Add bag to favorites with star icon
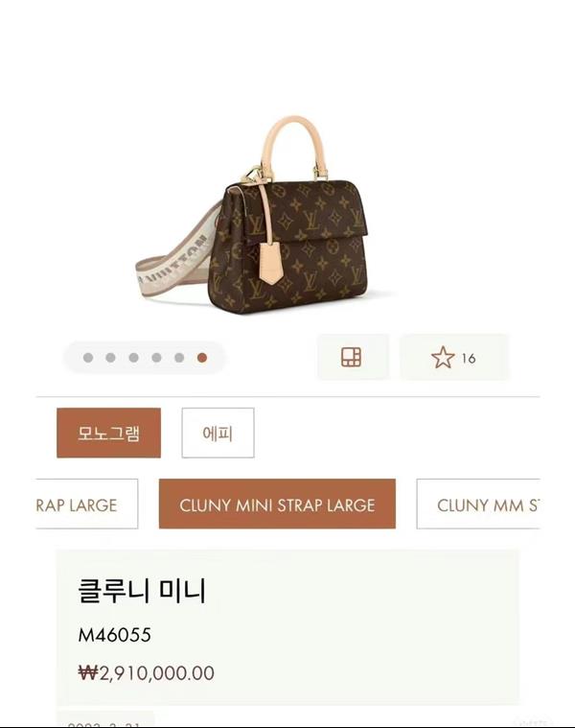The width and height of the screenshot is (575, 728). click(x=443, y=358)
